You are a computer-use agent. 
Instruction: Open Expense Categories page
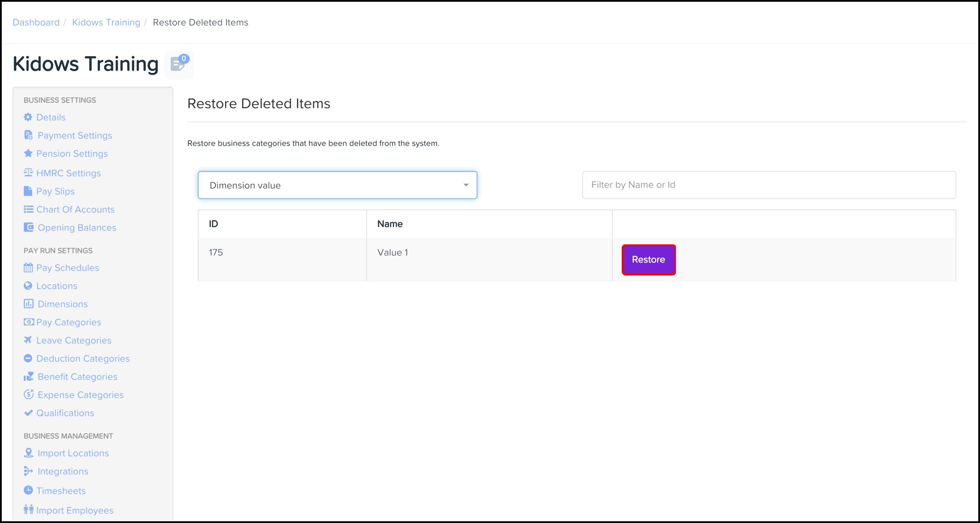pos(81,395)
